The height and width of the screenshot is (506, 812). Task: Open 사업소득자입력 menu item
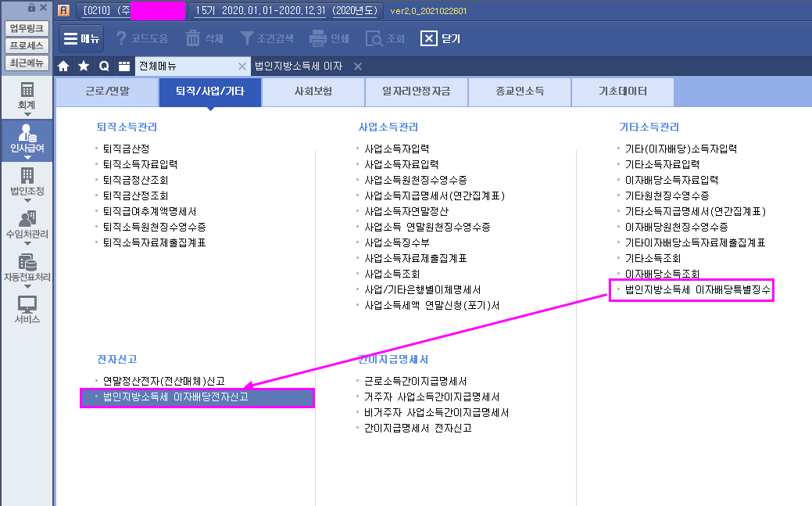397,149
